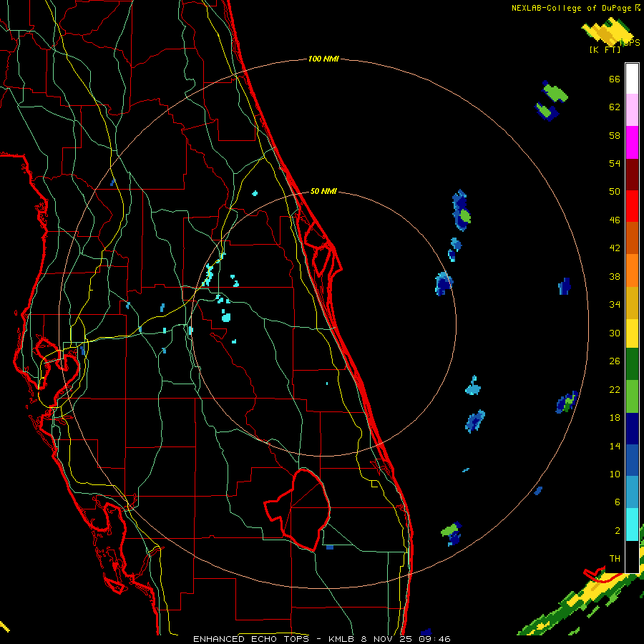Click the 22 value on the legend scale
This screenshot has width=644, height=644.
(x=615, y=389)
